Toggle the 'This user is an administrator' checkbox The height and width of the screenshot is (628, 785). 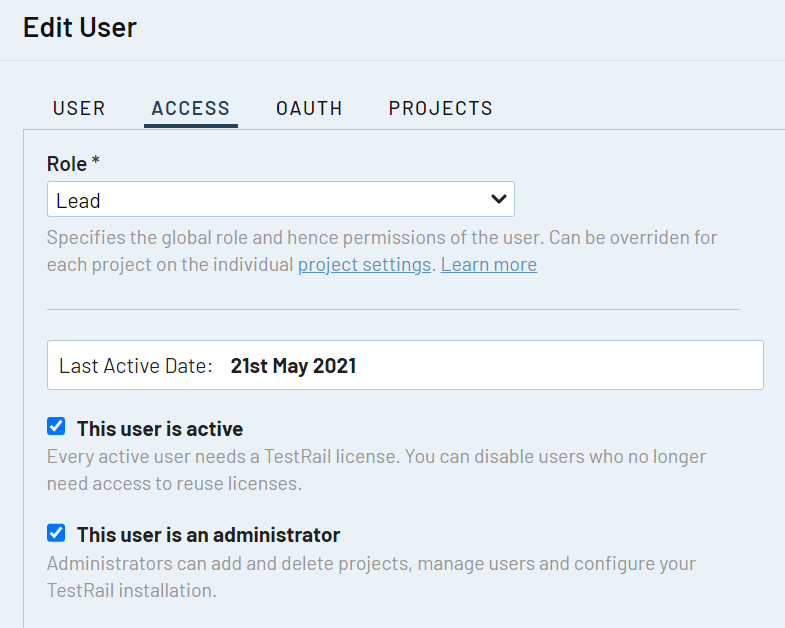(56, 533)
